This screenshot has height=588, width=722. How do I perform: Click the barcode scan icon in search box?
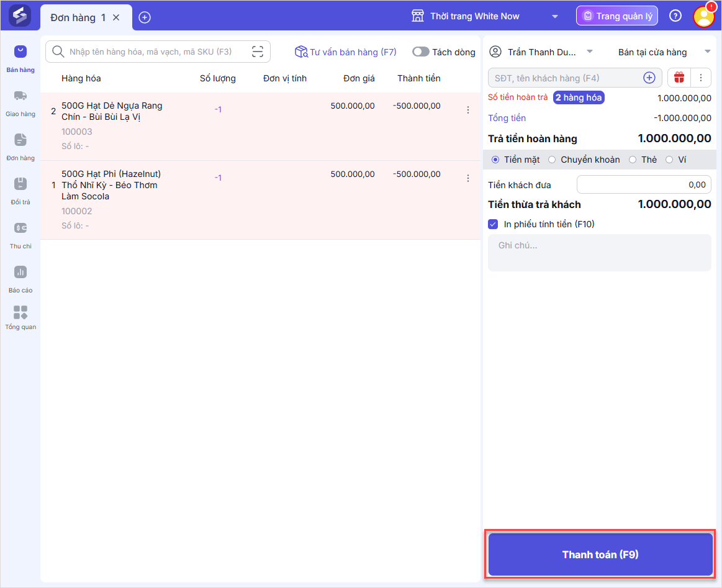coord(258,52)
